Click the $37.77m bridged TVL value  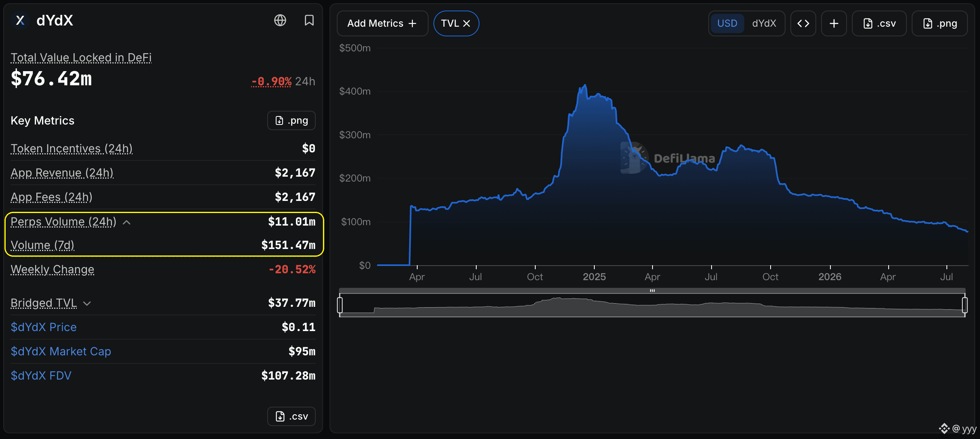click(291, 303)
